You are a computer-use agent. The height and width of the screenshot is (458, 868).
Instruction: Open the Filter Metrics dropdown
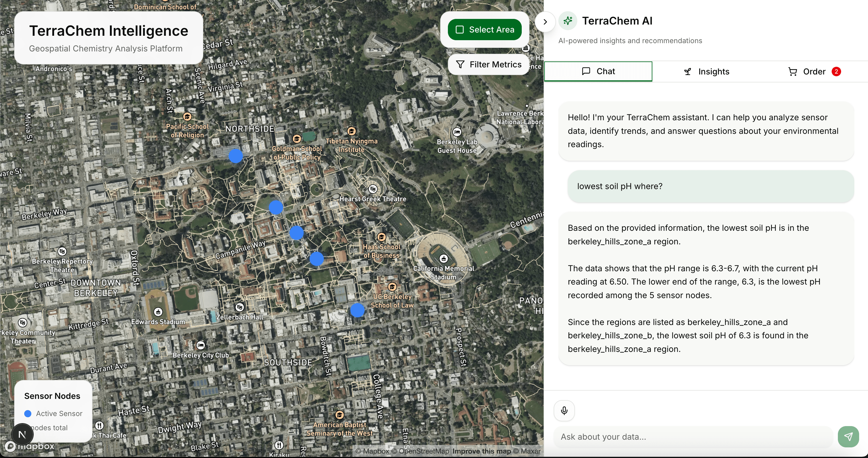(489, 64)
